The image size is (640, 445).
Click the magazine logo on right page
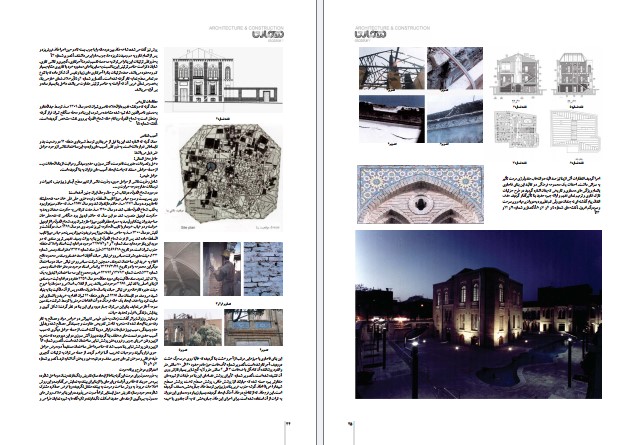(x=371, y=35)
